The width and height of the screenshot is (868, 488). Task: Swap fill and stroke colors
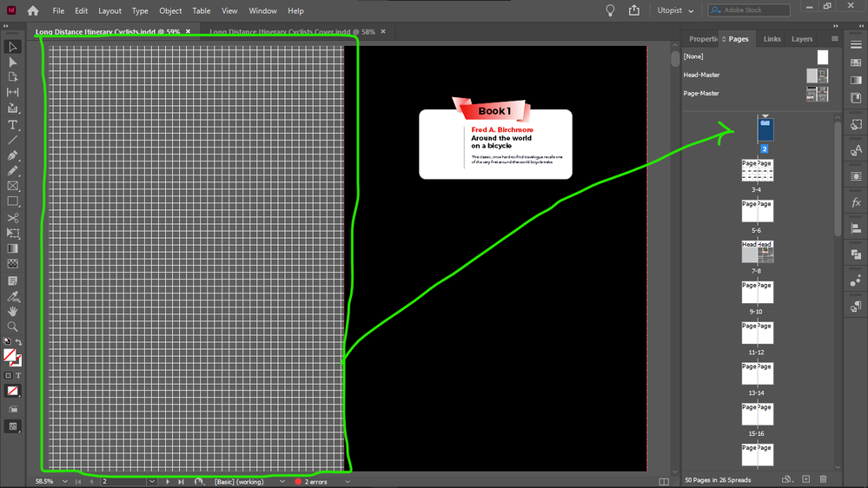tap(18, 342)
